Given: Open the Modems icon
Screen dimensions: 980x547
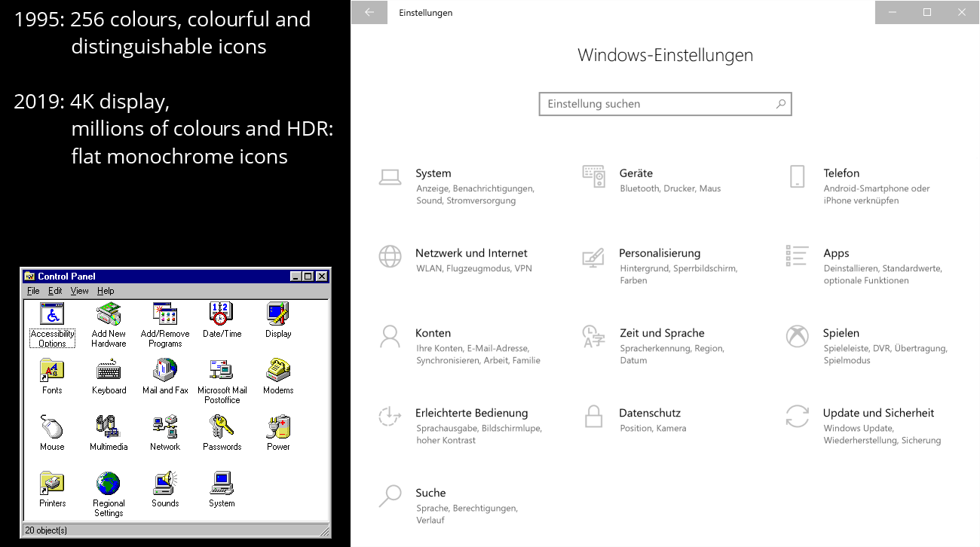Looking at the screenshot, I should [277, 371].
